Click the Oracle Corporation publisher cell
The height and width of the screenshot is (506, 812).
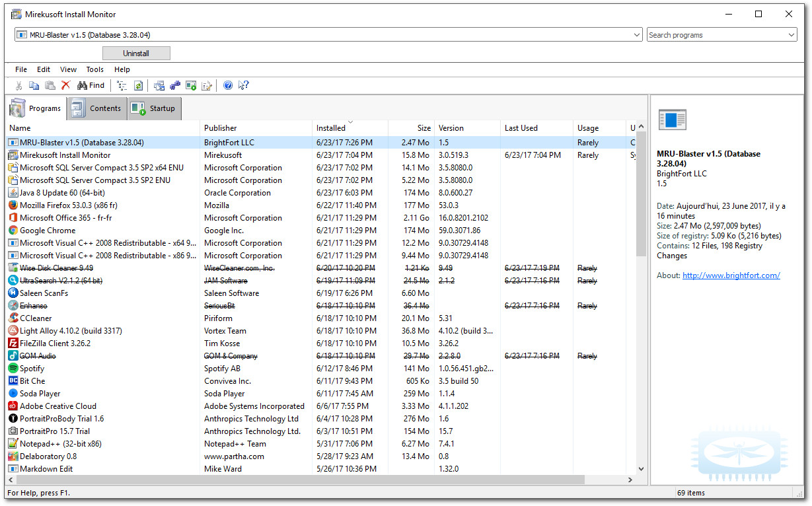[237, 193]
